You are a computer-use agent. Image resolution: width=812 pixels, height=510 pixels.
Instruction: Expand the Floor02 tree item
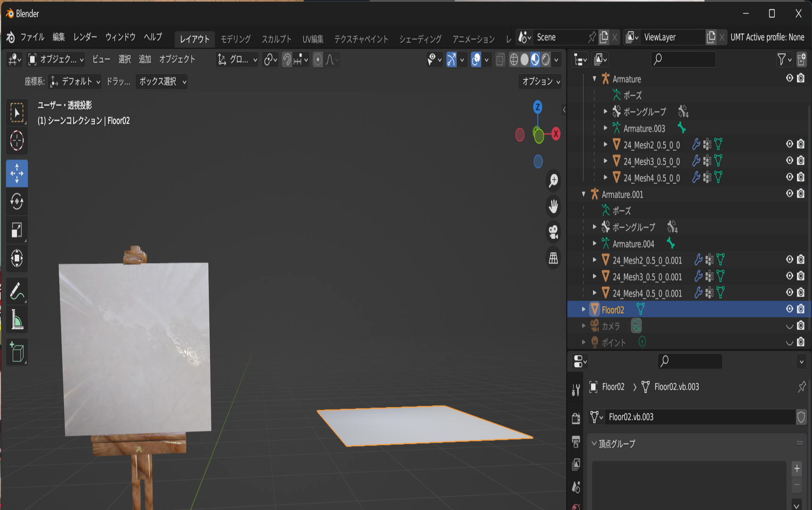click(584, 309)
